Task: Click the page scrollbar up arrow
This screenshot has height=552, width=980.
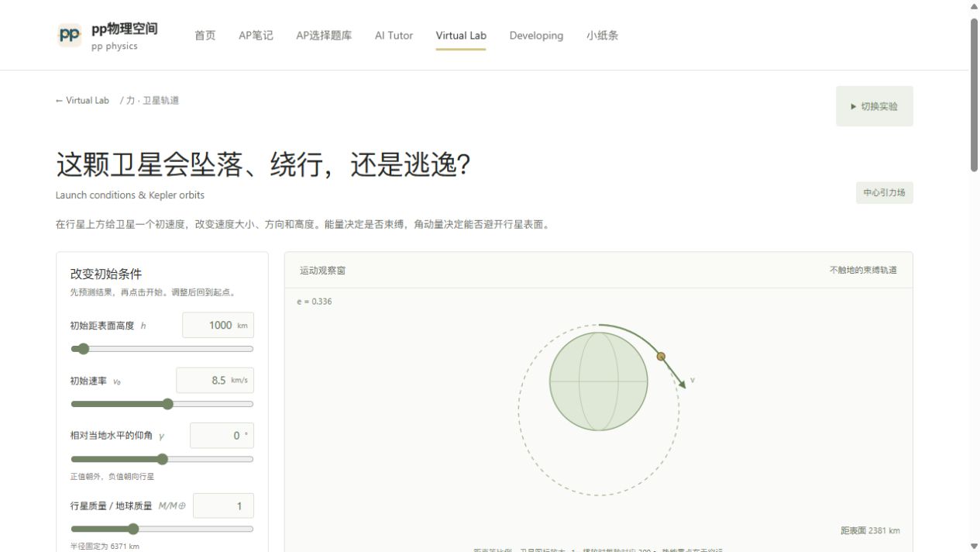Action: (975, 6)
